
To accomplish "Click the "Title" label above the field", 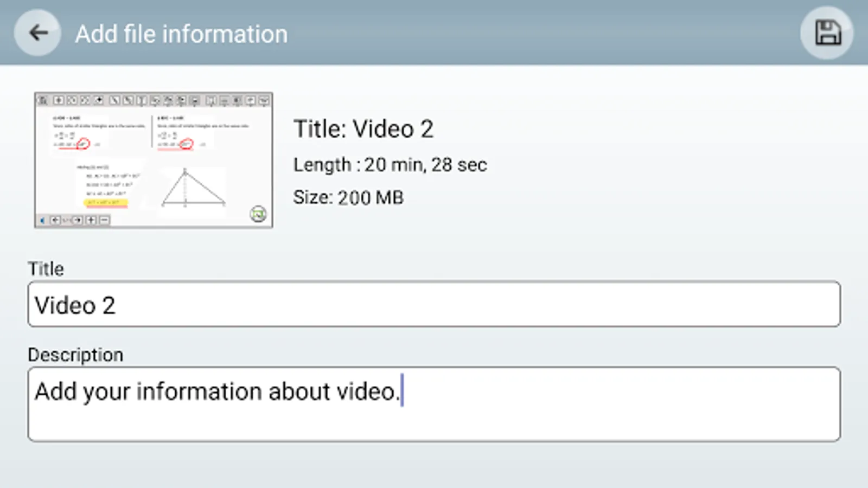I will (x=46, y=269).
